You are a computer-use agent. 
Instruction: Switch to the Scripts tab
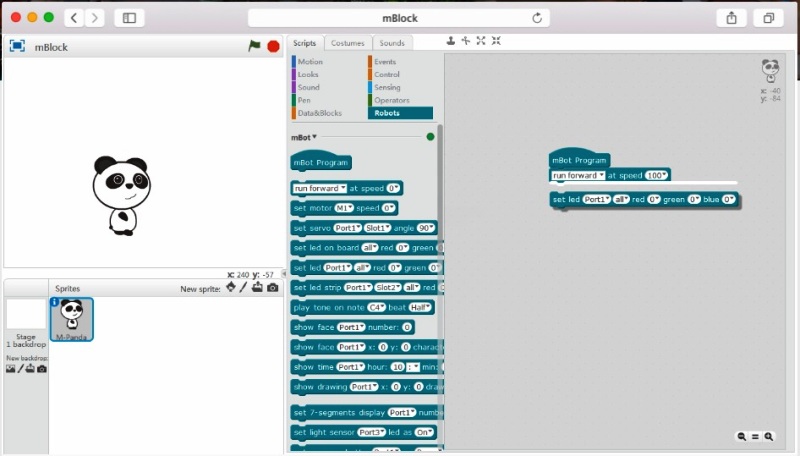pyautogui.click(x=305, y=43)
